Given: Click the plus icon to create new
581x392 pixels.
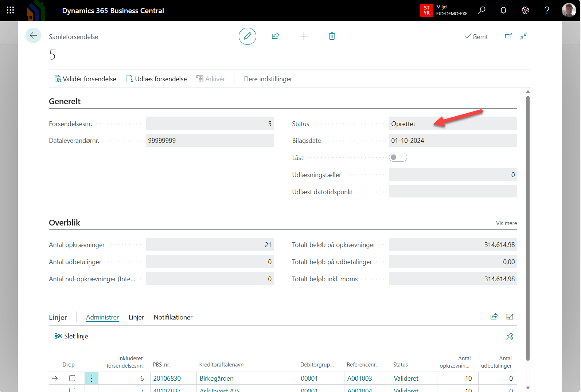Looking at the screenshot, I should point(304,36).
